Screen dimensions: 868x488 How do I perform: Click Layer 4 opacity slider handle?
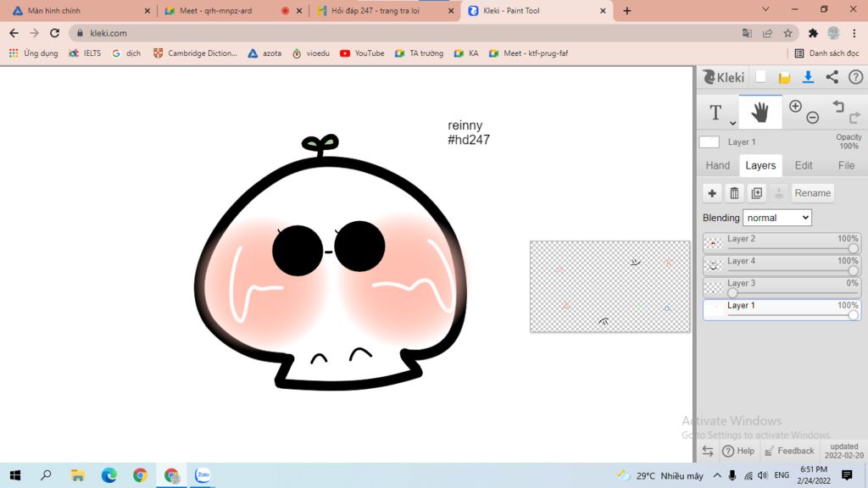click(853, 271)
